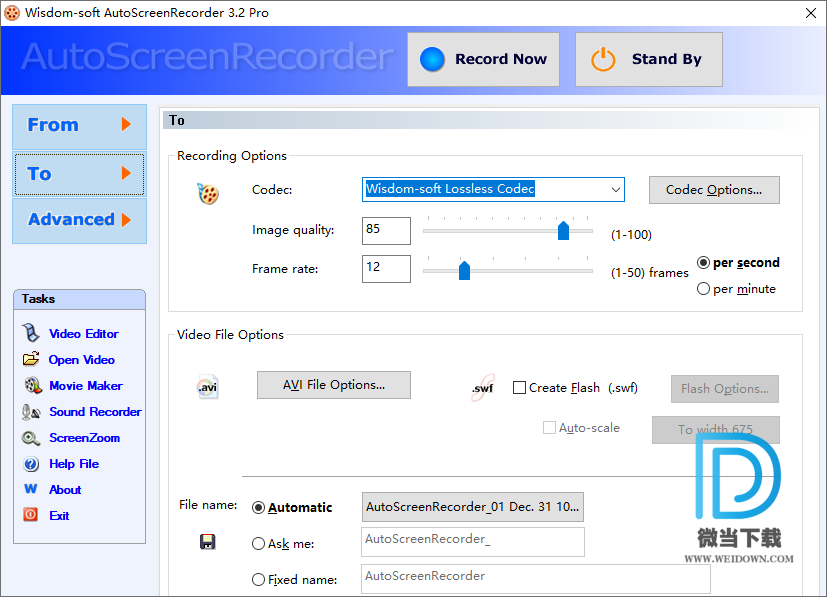Click the ScreenZoom magnifier icon
This screenshot has width=827, height=597.
pos(31,438)
